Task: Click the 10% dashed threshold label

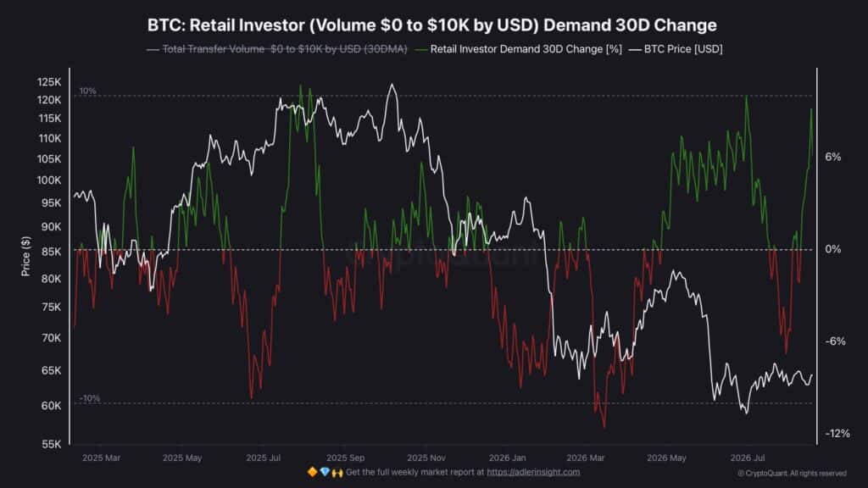Action: point(87,91)
